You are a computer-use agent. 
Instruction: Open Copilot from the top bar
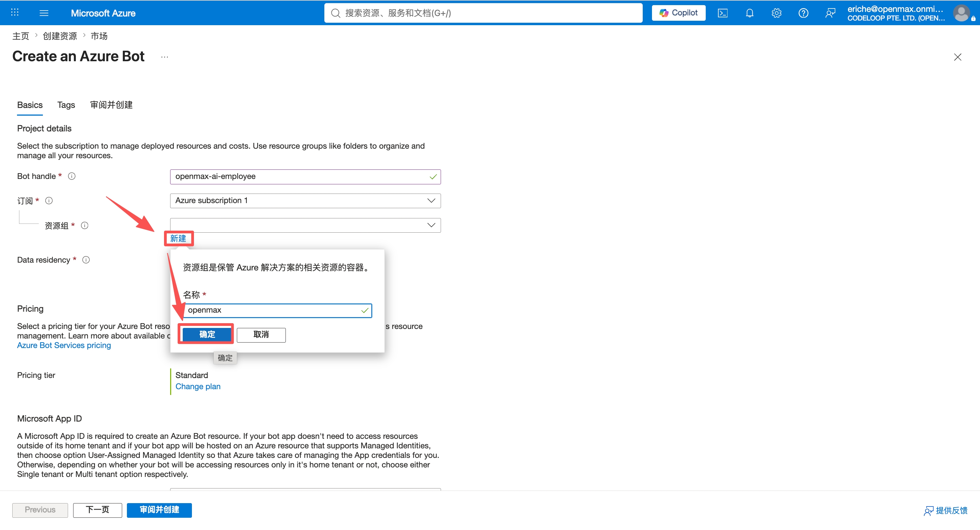pyautogui.click(x=678, y=13)
